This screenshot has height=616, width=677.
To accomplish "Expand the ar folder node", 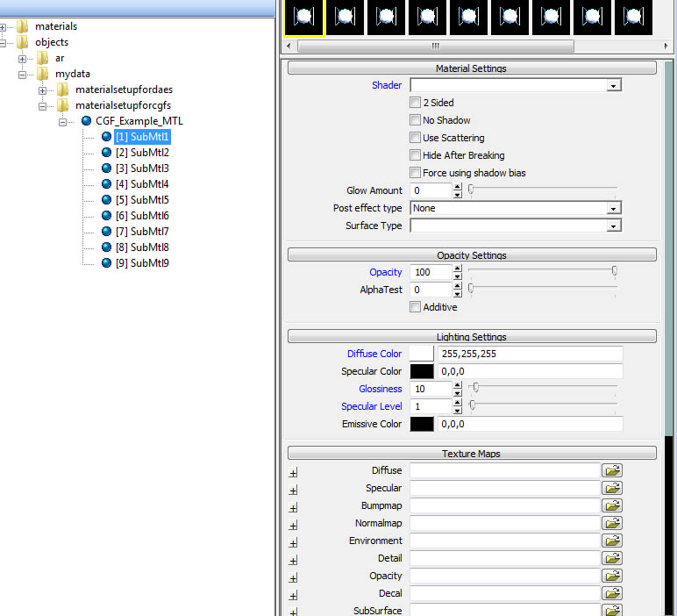I will pos(23,59).
